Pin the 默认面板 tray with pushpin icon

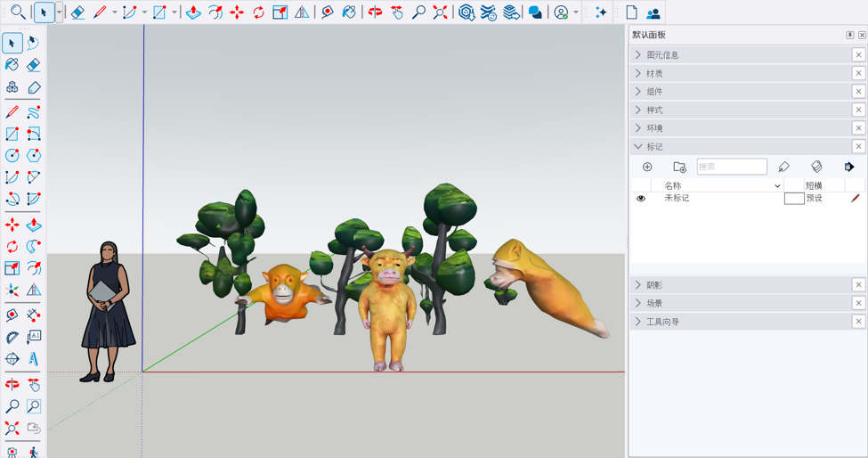849,35
